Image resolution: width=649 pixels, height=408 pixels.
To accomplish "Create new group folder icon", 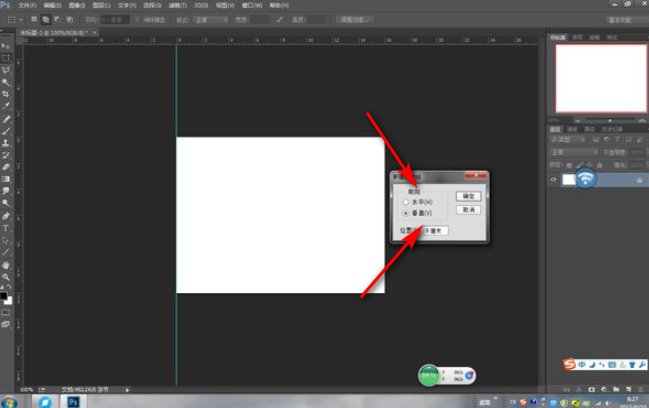I will [x=616, y=389].
